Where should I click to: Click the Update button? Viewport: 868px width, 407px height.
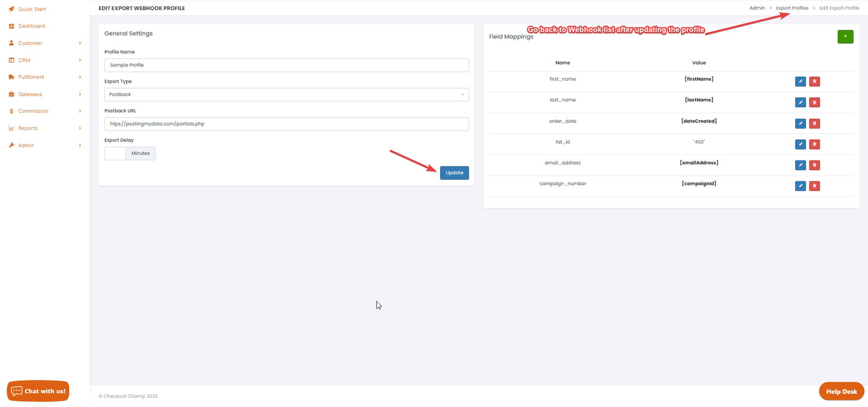pyautogui.click(x=454, y=172)
